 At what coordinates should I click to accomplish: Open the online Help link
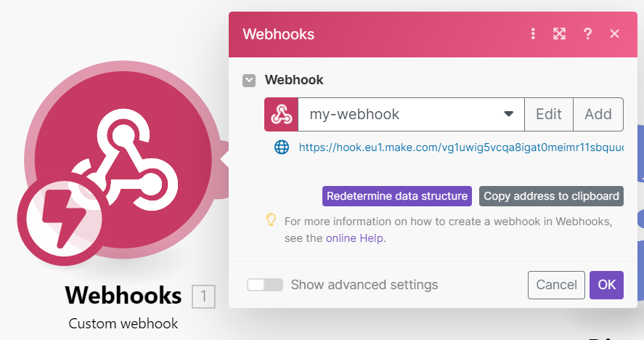pos(355,238)
